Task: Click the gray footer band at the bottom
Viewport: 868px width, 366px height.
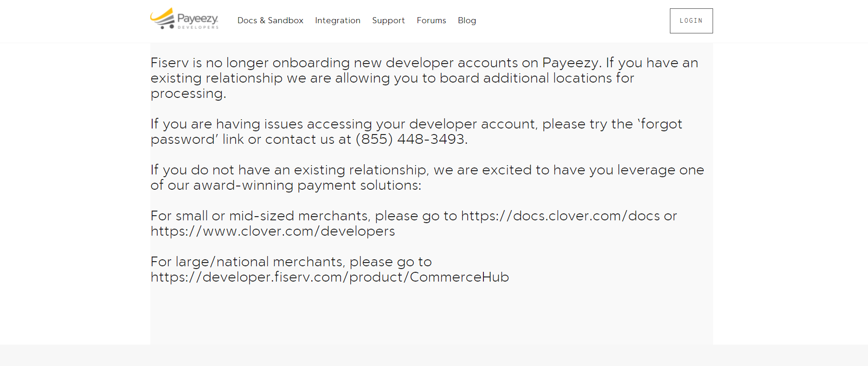Action: (434, 355)
